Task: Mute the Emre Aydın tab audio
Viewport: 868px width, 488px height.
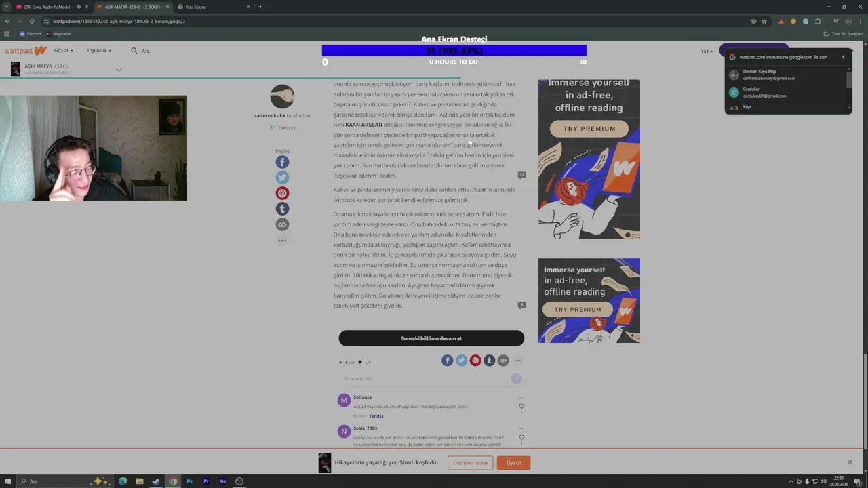Action: (78, 7)
